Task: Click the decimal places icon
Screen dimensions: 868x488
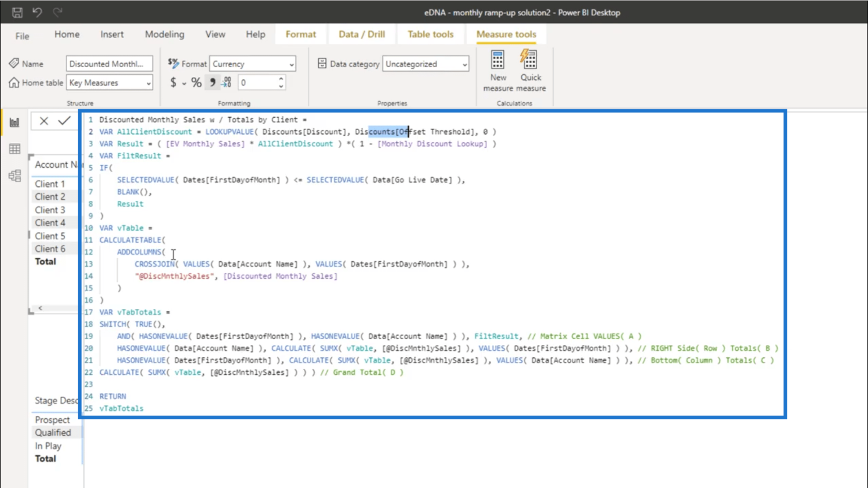Action: click(227, 82)
